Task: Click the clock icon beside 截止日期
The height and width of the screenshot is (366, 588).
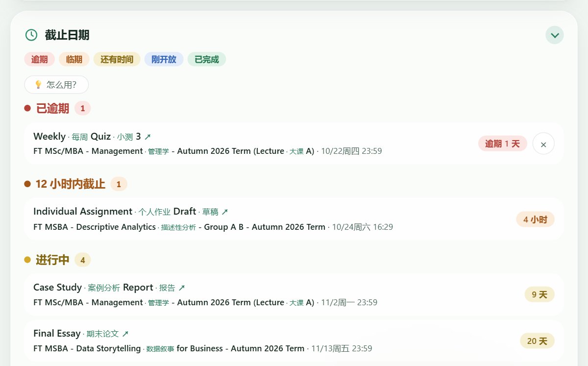Action: pos(31,35)
